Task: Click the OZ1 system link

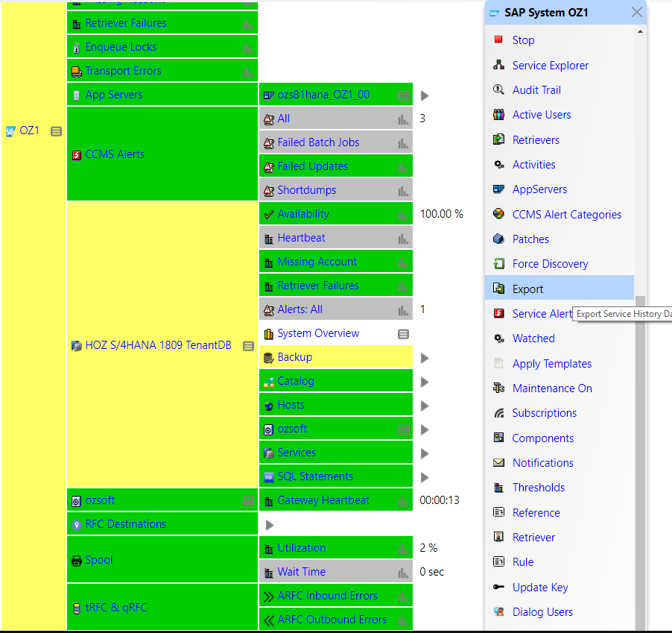Action: pyautogui.click(x=29, y=130)
